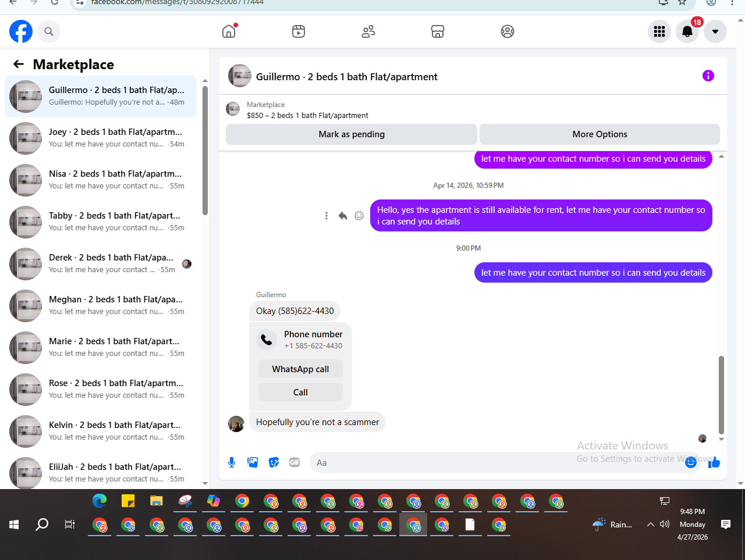The image size is (745, 560).
Task: Go back from Marketplace inbox
Action: [x=19, y=64]
